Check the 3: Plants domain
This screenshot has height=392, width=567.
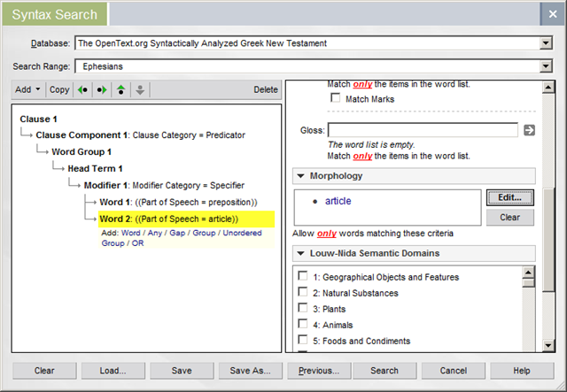point(304,309)
